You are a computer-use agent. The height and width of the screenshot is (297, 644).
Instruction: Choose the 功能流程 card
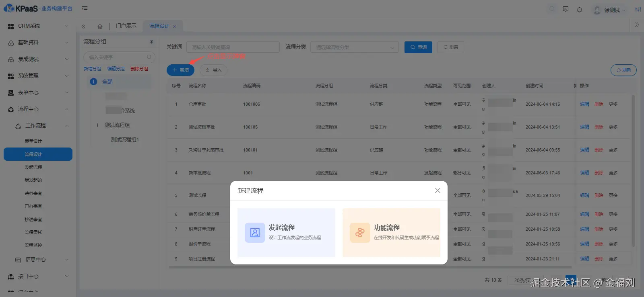point(391,233)
